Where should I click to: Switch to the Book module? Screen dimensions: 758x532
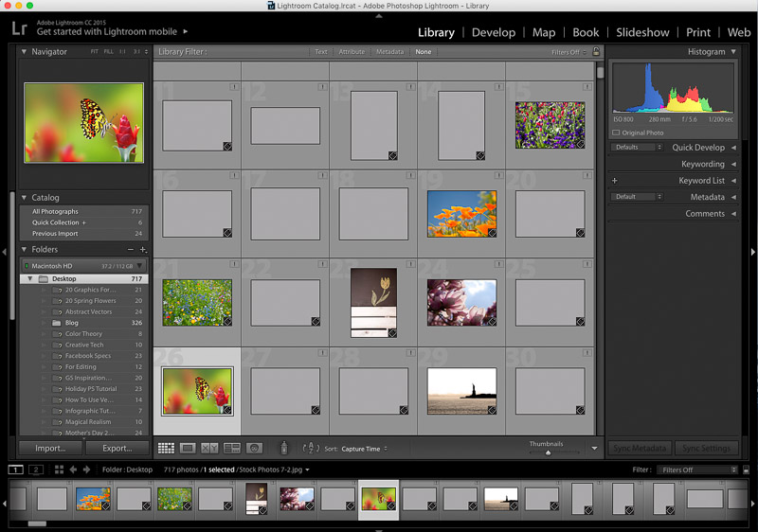586,32
